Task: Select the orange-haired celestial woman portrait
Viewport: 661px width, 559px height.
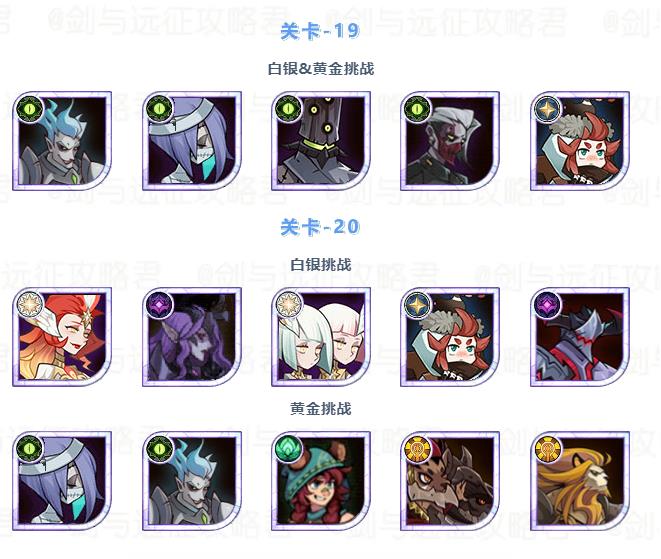Action: click(62, 337)
